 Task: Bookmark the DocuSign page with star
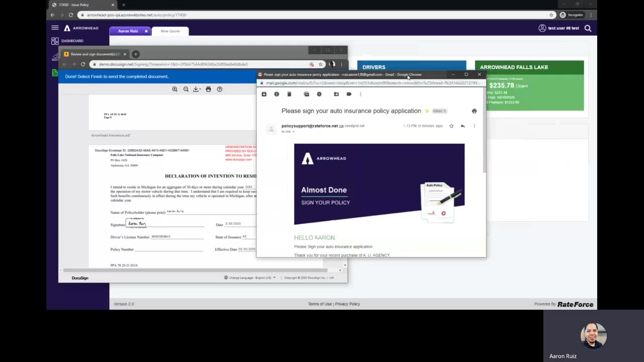coord(320,64)
